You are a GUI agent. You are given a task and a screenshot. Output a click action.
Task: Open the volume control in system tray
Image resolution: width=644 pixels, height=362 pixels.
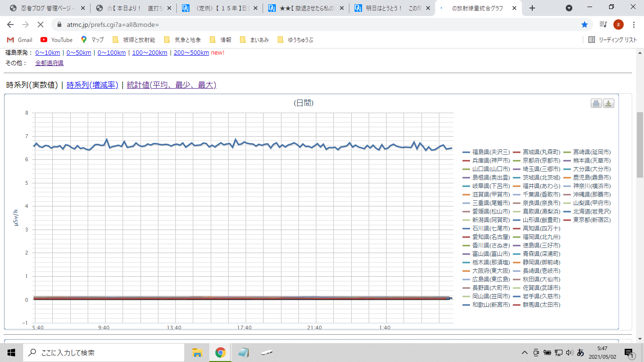569,353
